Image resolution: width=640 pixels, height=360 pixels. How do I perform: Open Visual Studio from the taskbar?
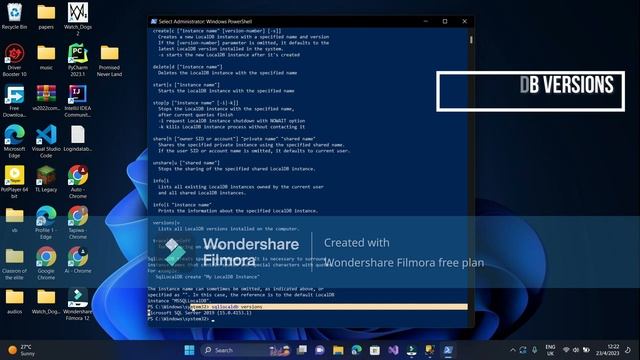click(x=393, y=350)
